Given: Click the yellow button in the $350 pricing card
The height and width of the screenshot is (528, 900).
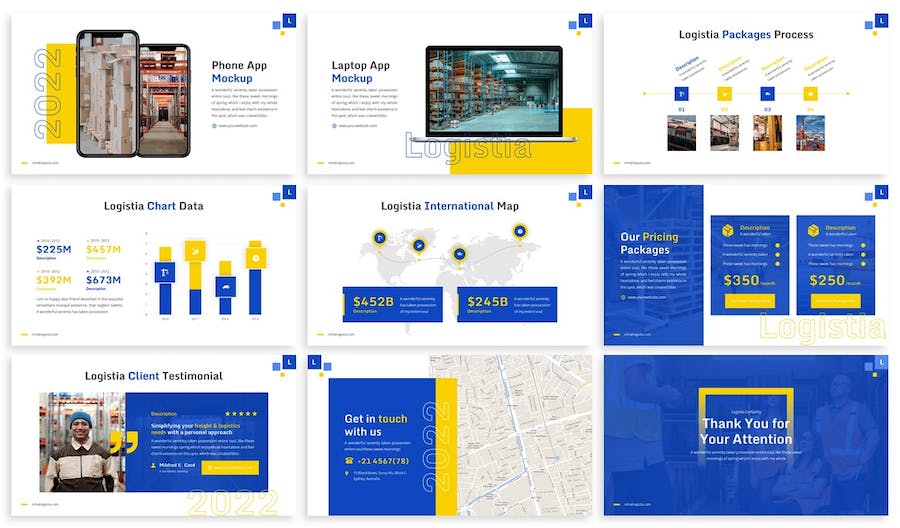Looking at the screenshot, I should [749, 300].
